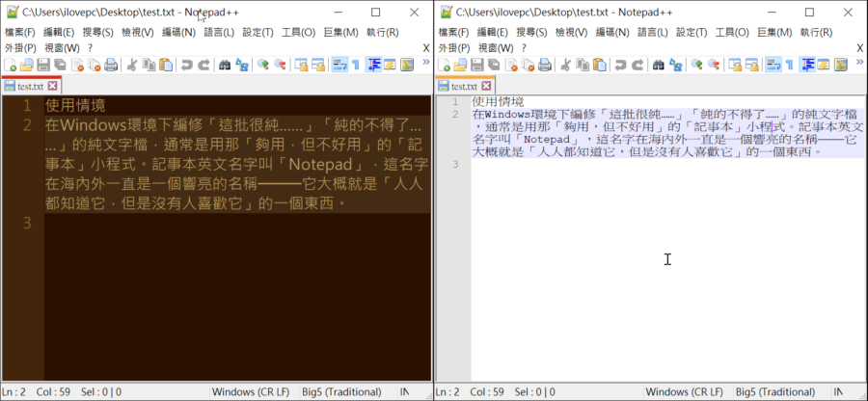The width and height of the screenshot is (868, 401).
Task: Open user-defined language icon in the right window
Action: pos(824,66)
